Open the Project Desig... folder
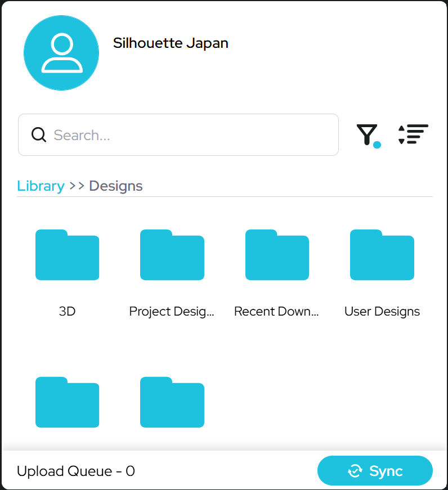Image resolution: width=448 pixels, height=490 pixels. point(172,255)
